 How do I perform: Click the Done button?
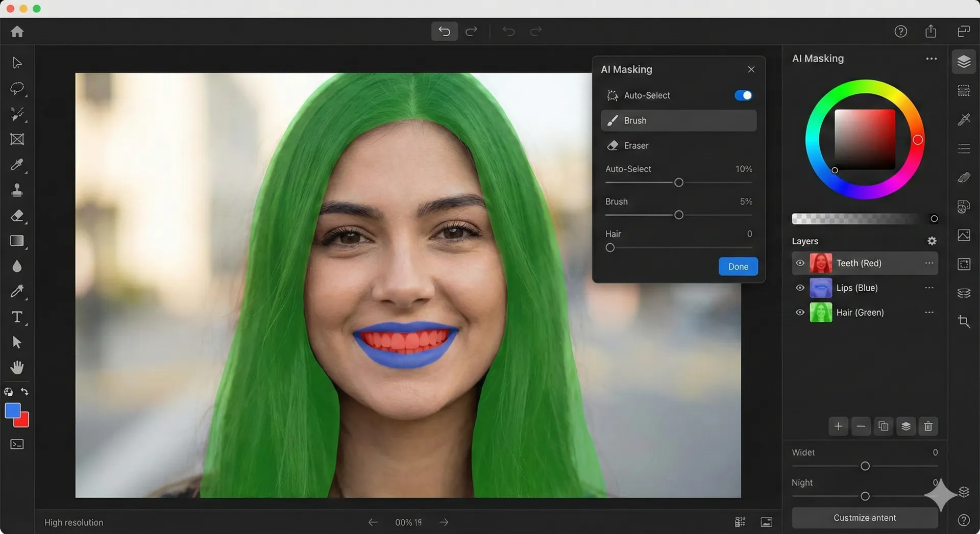(738, 267)
